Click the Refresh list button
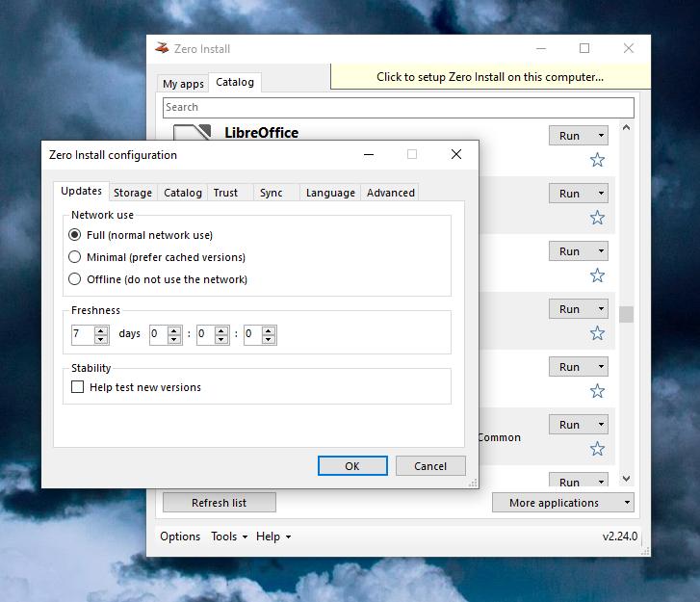Viewport: 700px width, 602px height. click(x=220, y=503)
